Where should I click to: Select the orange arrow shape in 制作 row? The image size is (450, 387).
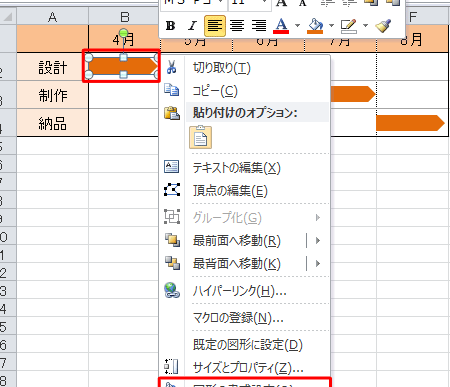(x=353, y=94)
